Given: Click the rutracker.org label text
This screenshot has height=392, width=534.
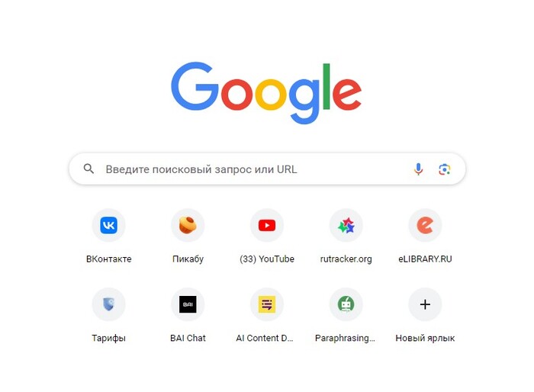Looking at the screenshot, I should [x=346, y=259].
